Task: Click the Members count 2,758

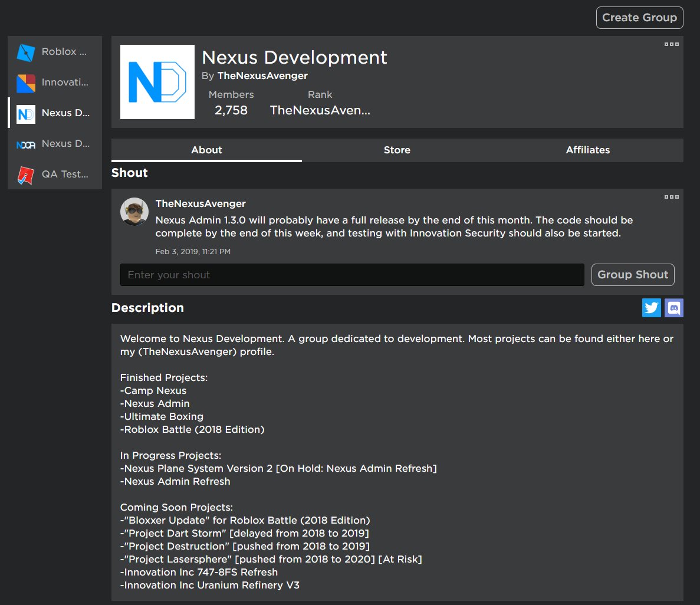Action: 231,110
